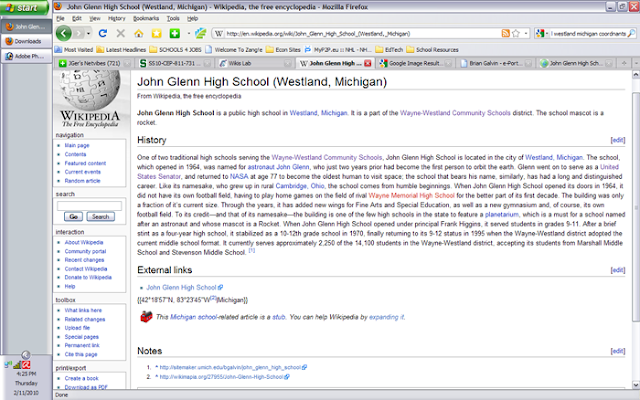Click the Wikipedia globe logo
Screen dimensions: 640x400
tap(90, 89)
